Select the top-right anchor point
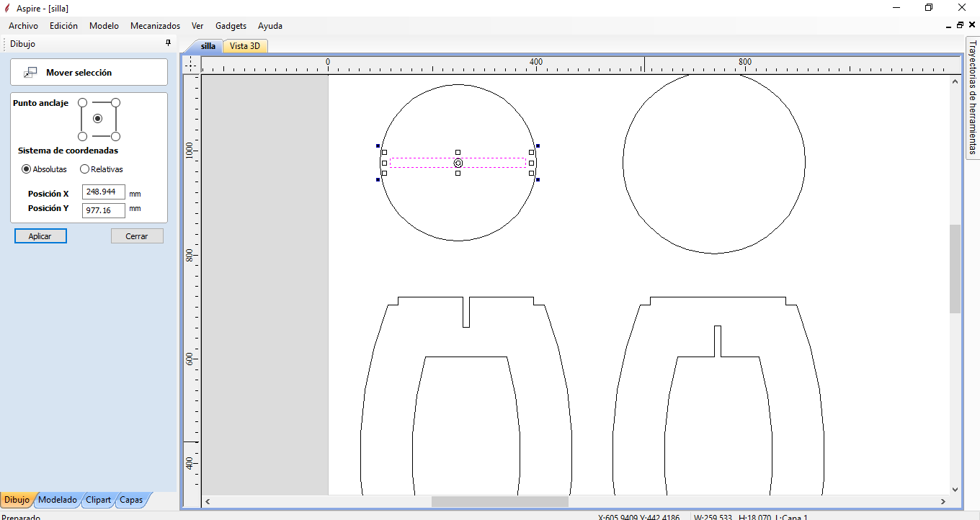Viewport: 980px width, 520px height. pyautogui.click(x=115, y=103)
